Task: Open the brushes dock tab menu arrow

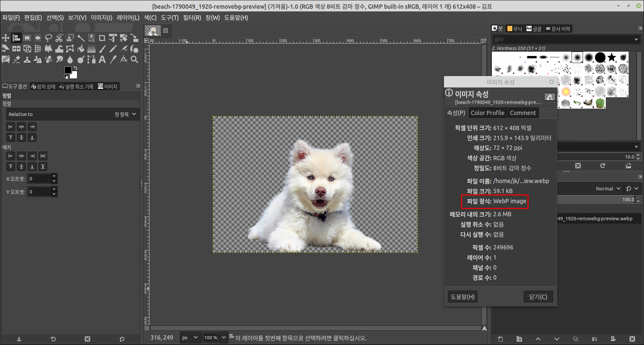Action: pos(640,28)
